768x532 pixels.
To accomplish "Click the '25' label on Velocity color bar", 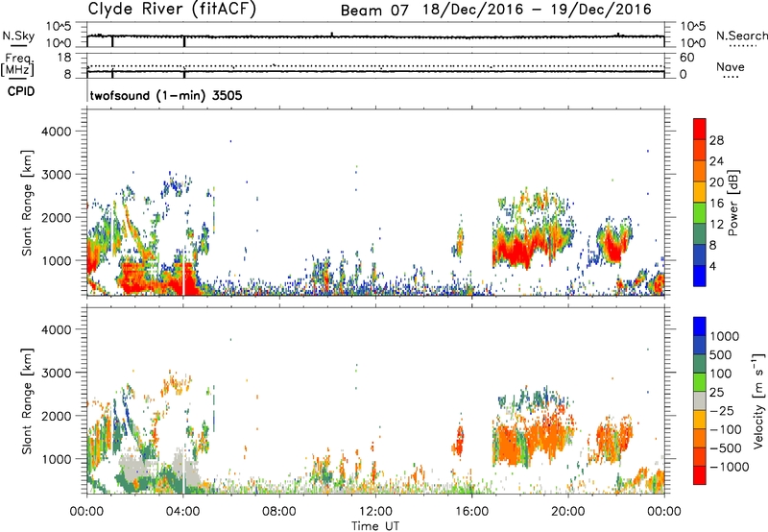I will 716,393.
